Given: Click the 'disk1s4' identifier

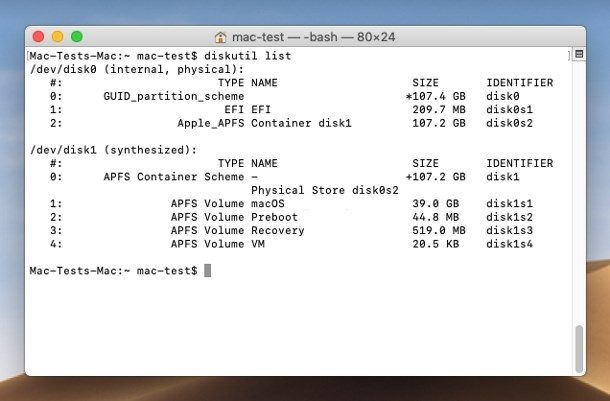Looking at the screenshot, I should tap(509, 244).
